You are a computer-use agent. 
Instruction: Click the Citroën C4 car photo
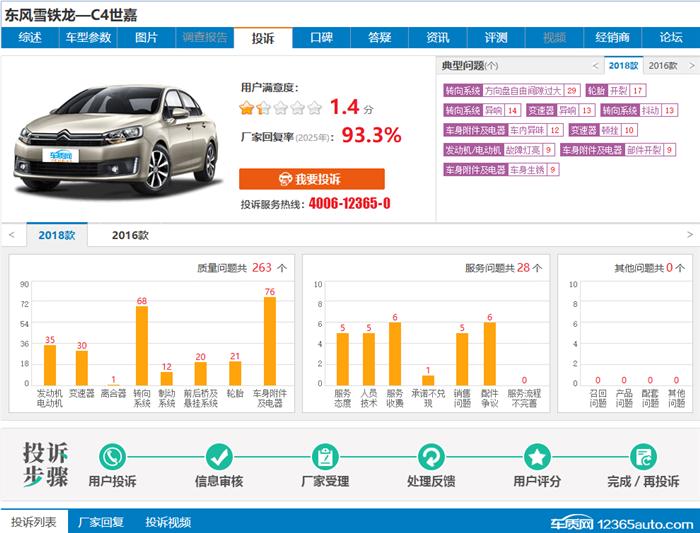pyautogui.click(x=117, y=139)
